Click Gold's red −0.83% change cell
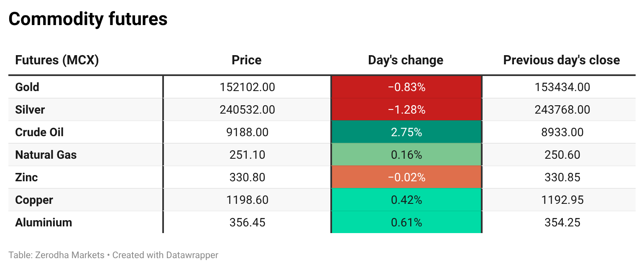The image size is (644, 269). click(406, 87)
